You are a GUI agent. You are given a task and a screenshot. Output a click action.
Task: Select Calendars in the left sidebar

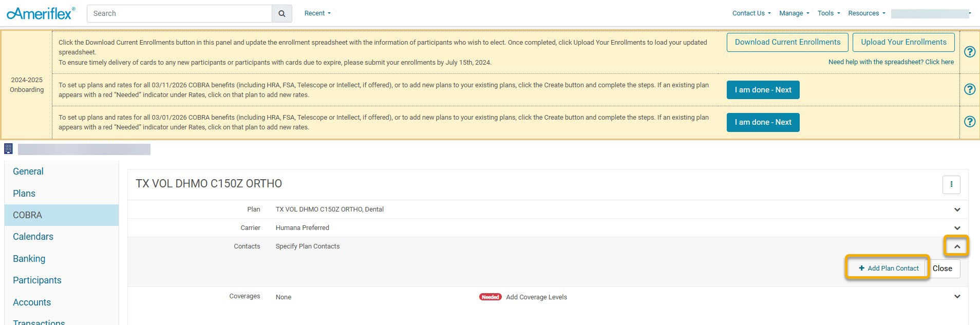pyautogui.click(x=33, y=237)
